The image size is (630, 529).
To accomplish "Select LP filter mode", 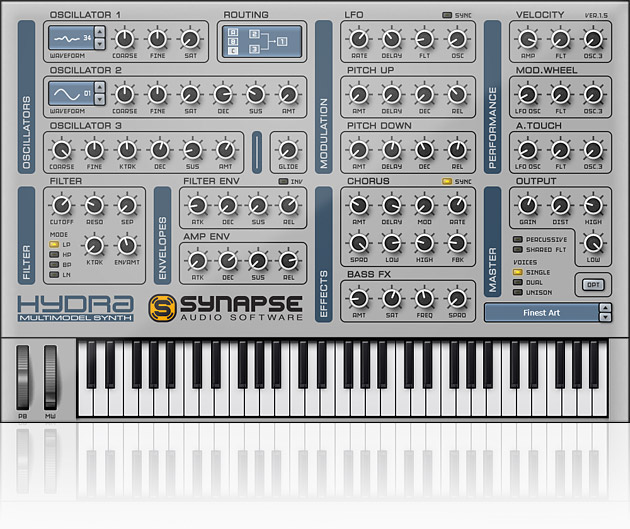I will point(54,244).
